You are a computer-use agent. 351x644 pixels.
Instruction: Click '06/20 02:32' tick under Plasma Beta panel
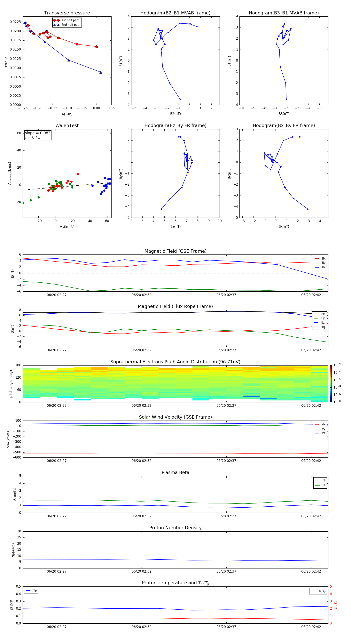(141, 516)
